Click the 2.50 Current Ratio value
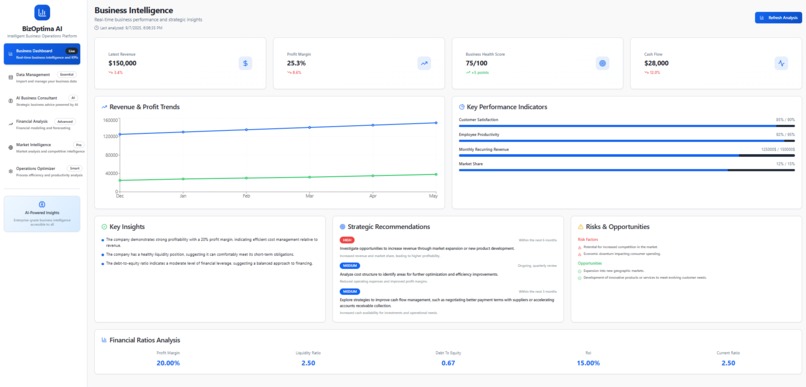Viewport: 806px width, 387px height. coord(728,363)
